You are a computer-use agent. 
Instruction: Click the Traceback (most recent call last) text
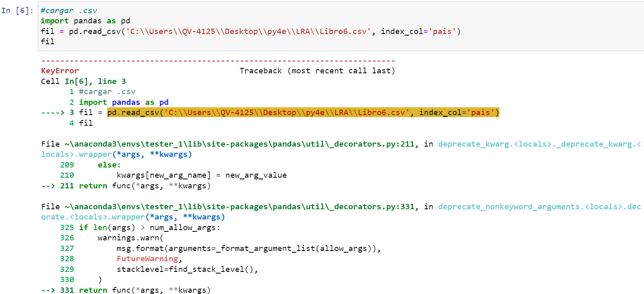coord(317,71)
